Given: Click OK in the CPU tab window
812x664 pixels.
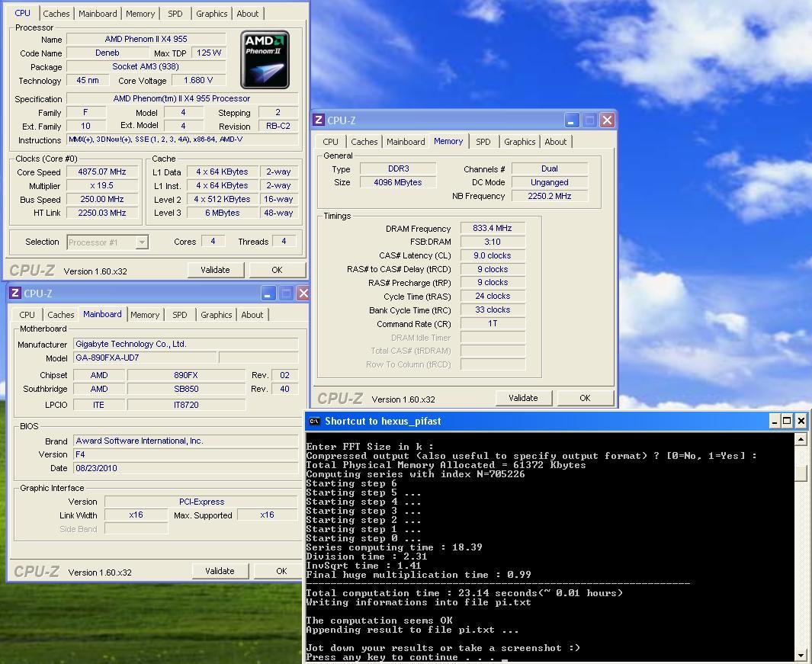Looking at the screenshot, I should tap(277, 270).
